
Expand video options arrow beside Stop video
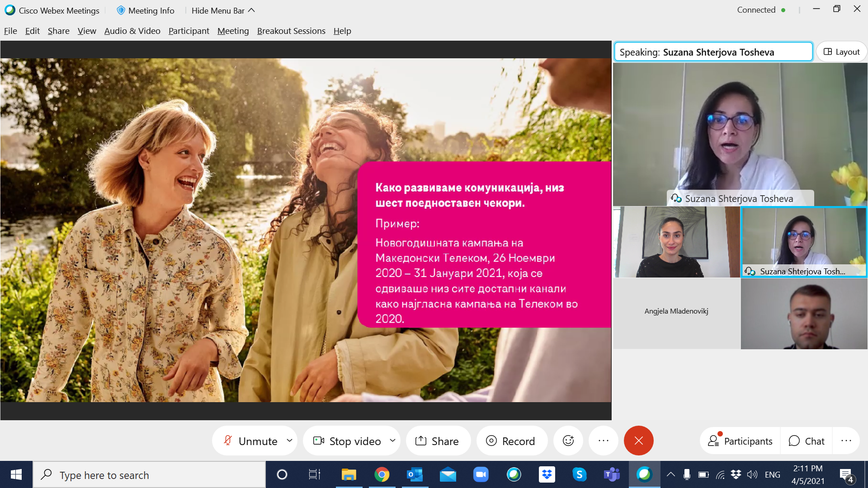[x=392, y=441]
